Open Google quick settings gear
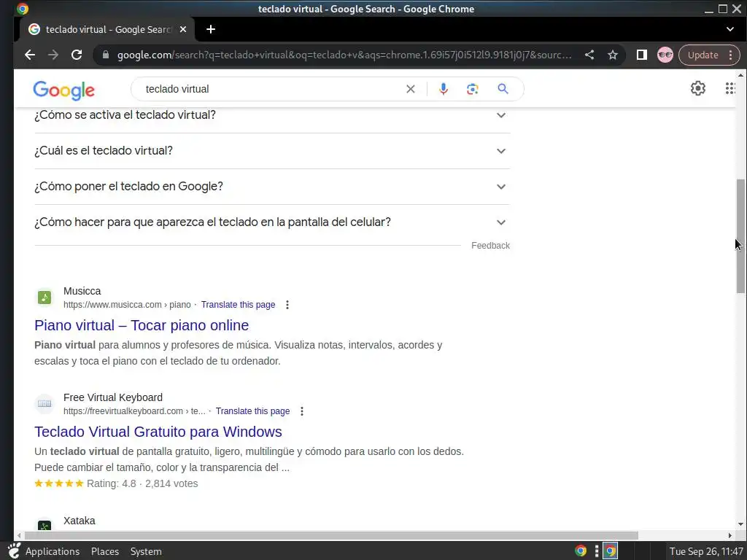This screenshot has height=560, width=747. coord(698,88)
